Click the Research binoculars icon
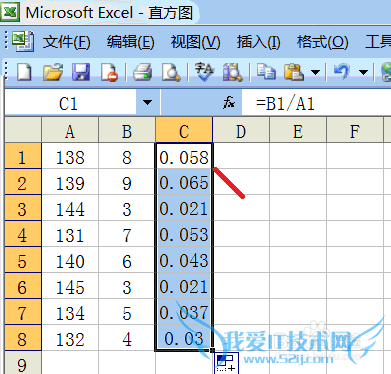 click(x=232, y=72)
